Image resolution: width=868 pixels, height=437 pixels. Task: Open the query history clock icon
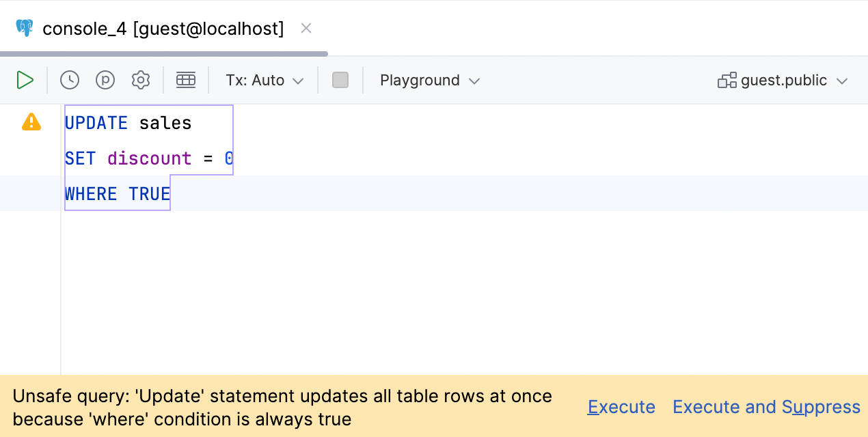coord(70,81)
